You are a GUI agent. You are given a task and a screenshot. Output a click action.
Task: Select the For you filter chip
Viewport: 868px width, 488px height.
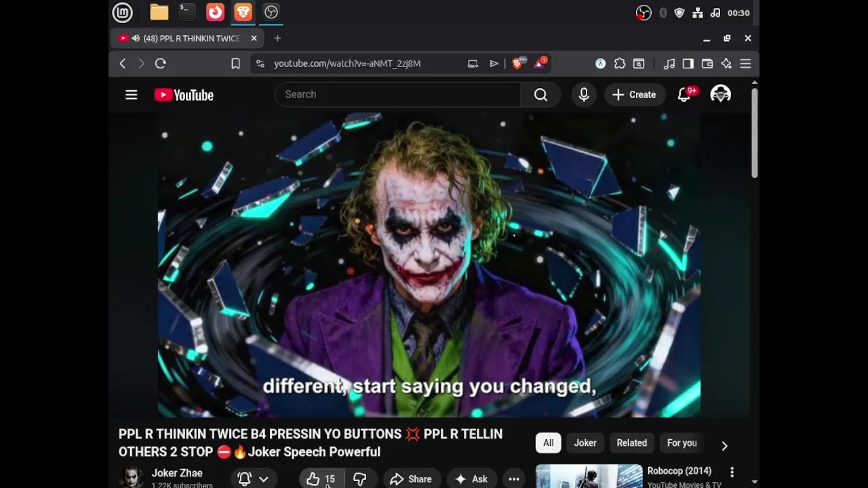click(x=682, y=443)
